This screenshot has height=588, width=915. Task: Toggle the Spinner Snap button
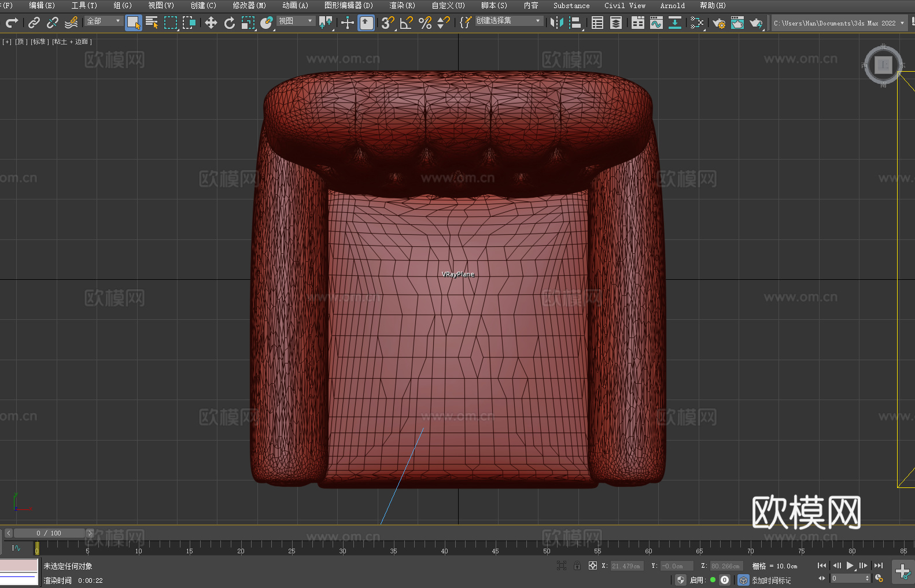click(x=444, y=23)
